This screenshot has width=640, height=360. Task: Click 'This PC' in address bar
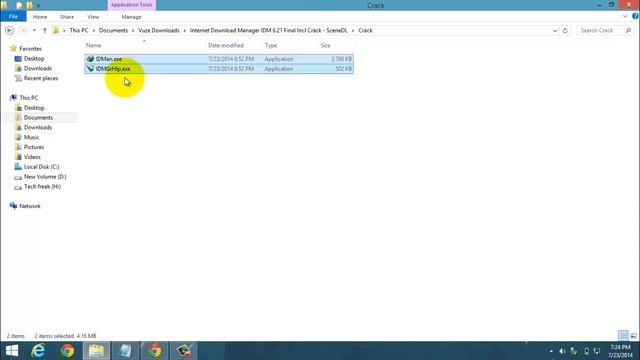pos(79,31)
